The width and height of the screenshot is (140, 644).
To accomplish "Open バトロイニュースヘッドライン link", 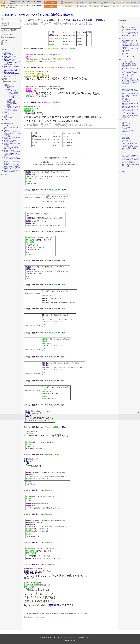I will pyautogui.click(x=15, y=96).
